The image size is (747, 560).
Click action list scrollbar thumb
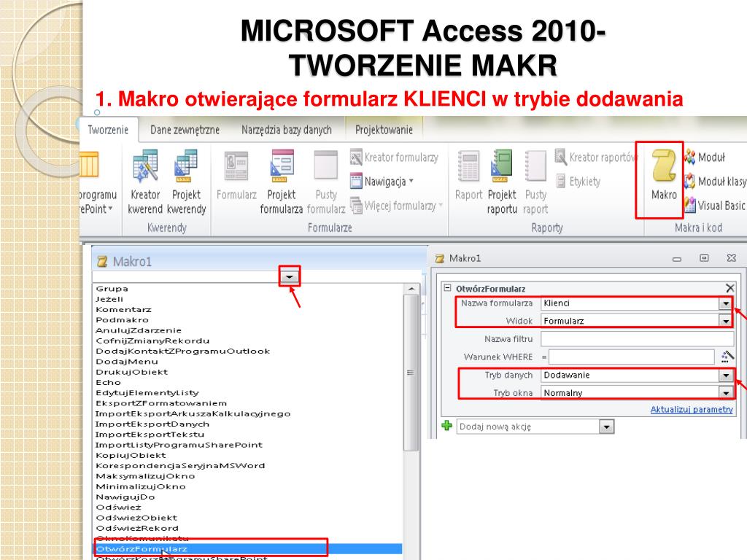pyautogui.click(x=410, y=373)
